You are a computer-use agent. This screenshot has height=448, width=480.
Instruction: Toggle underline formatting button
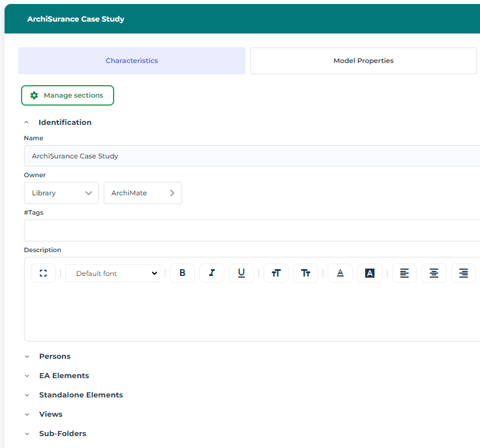tap(241, 273)
